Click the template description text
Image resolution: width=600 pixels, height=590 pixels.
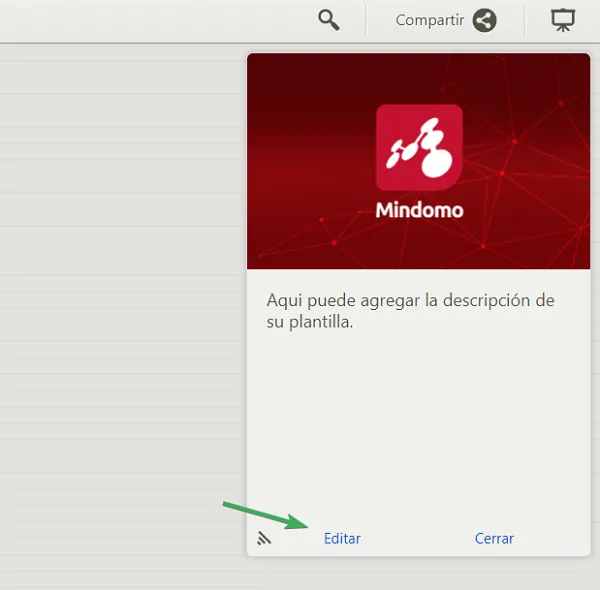(410, 311)
